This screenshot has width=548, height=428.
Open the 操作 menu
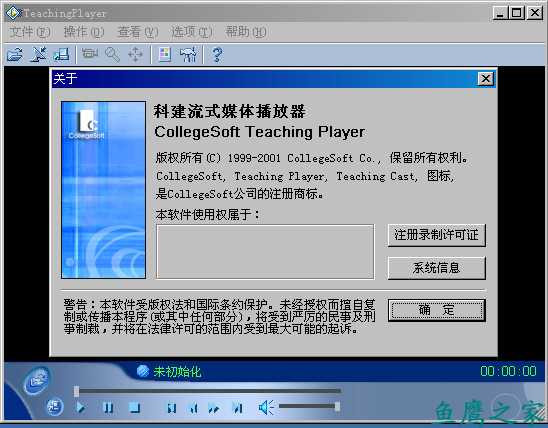(x=84, y=32)
